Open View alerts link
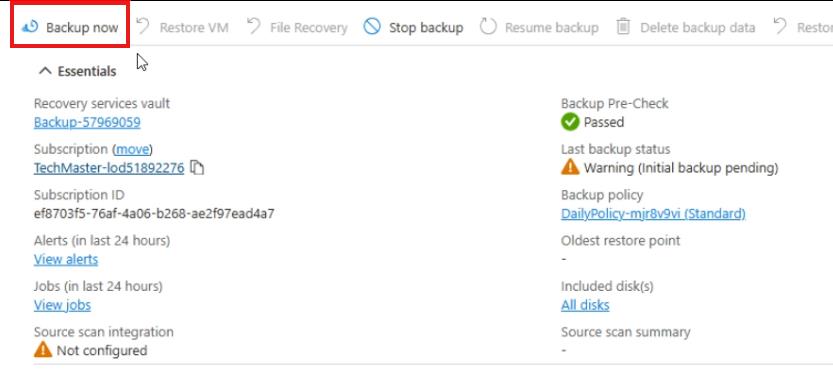This screenshot has height=371, width=833. tap(66, 259)
